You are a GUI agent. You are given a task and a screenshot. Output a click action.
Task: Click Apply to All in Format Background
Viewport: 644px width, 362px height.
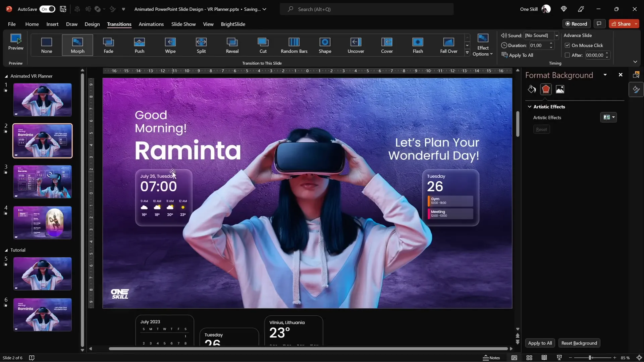540,343
